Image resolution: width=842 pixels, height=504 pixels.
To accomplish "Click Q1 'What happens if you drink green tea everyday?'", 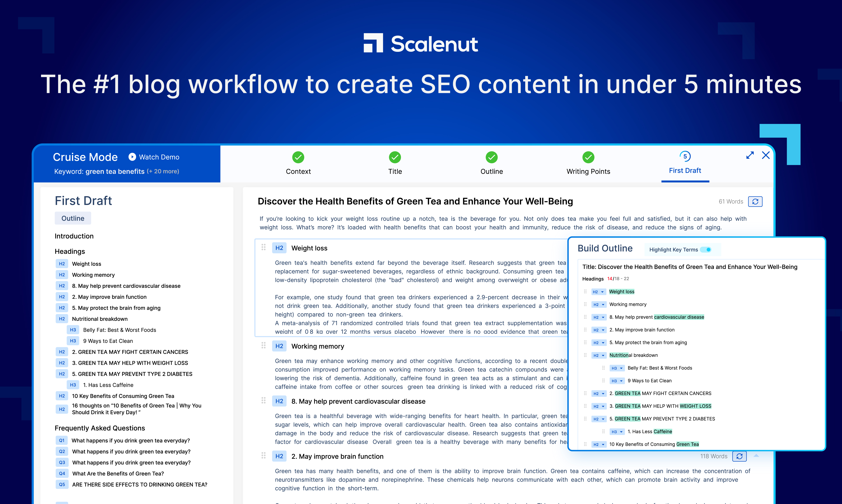I will [x=131, y=441].
